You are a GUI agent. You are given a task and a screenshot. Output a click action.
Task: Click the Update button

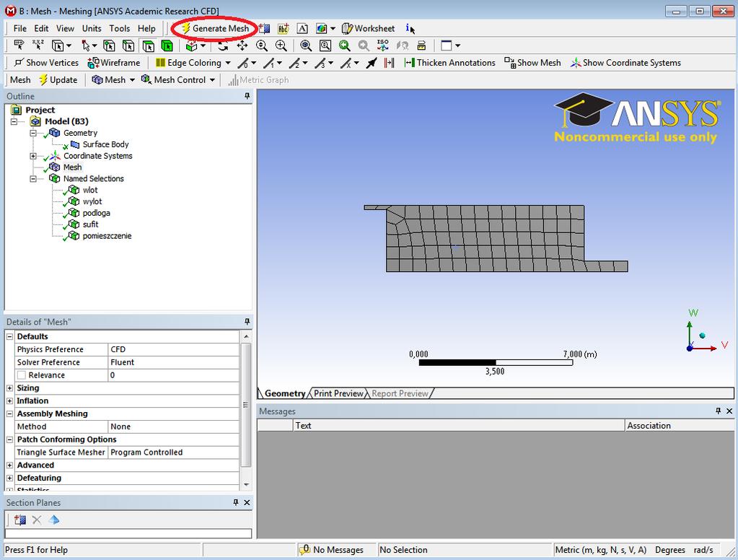[x=58, y=80]
